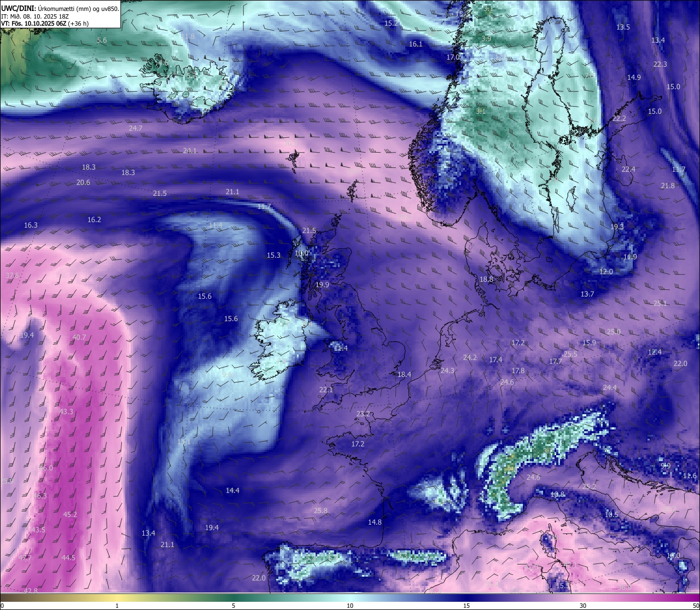Click the 14.4 value over the Bay of Biscay
Image resolution: width=700 pixels, height=610 pixels.
click(x=232, y=491)
